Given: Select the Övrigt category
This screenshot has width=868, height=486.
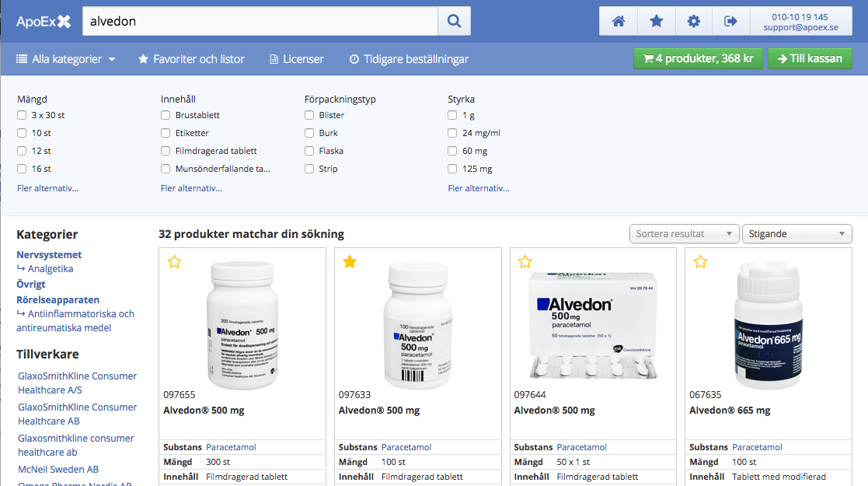Looking at the screenshot, I should 31,285.
